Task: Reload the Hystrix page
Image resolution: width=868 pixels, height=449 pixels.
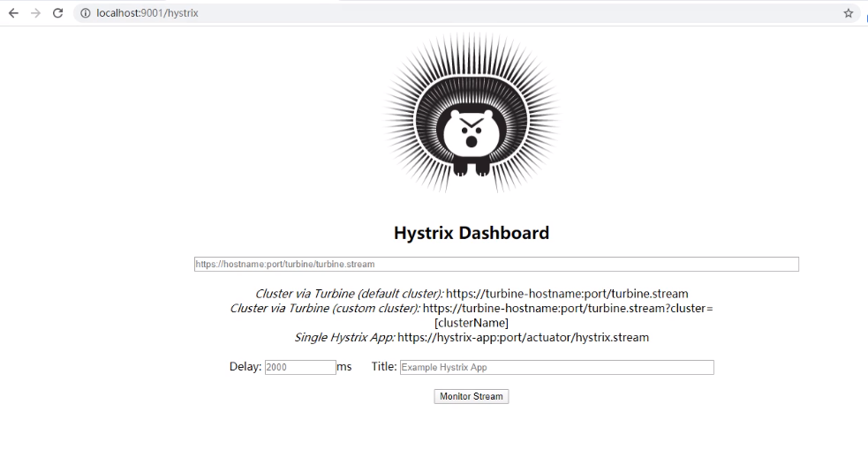Action: 57,12
